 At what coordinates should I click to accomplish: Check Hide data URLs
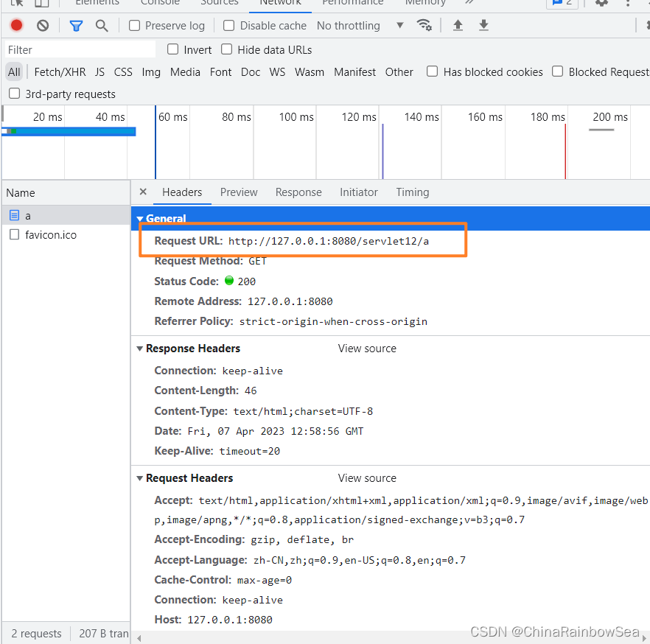[226, 49]
